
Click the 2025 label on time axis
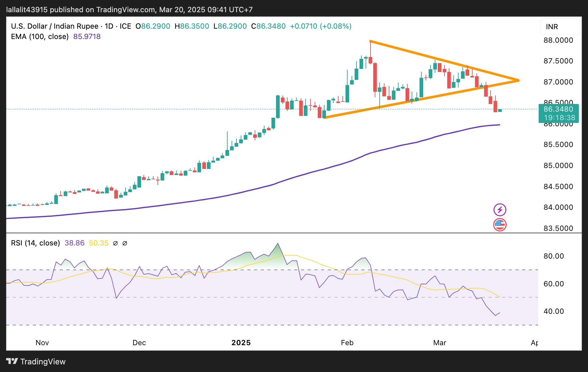click(241, 343)
